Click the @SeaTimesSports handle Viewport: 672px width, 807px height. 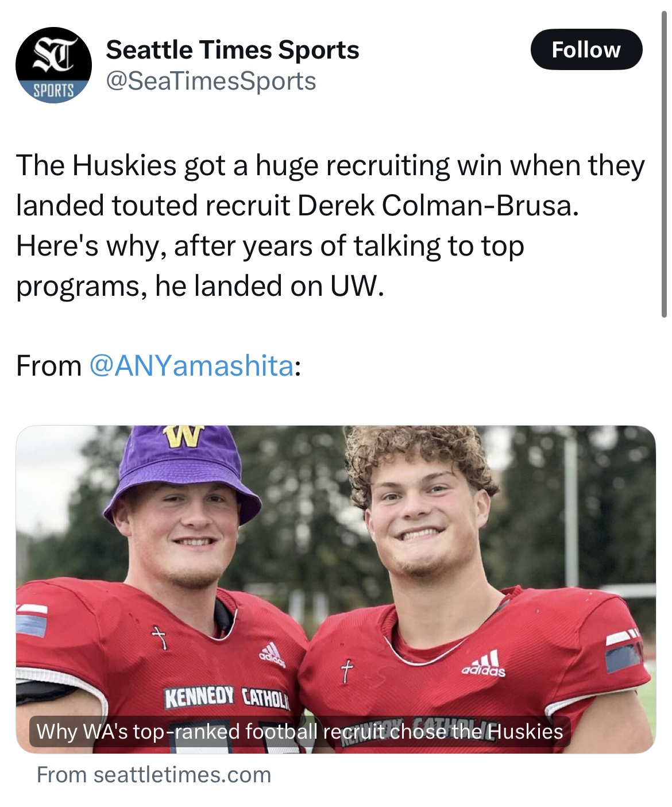[211, 81]
